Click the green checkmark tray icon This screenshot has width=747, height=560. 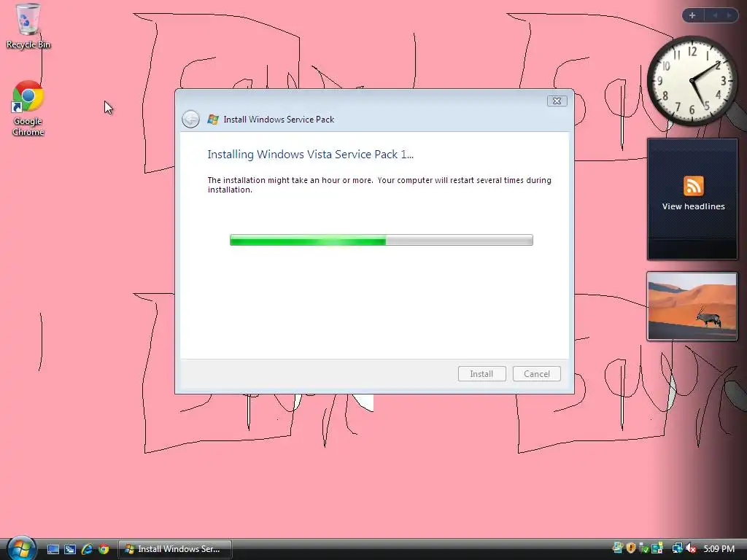click(643, 548)
